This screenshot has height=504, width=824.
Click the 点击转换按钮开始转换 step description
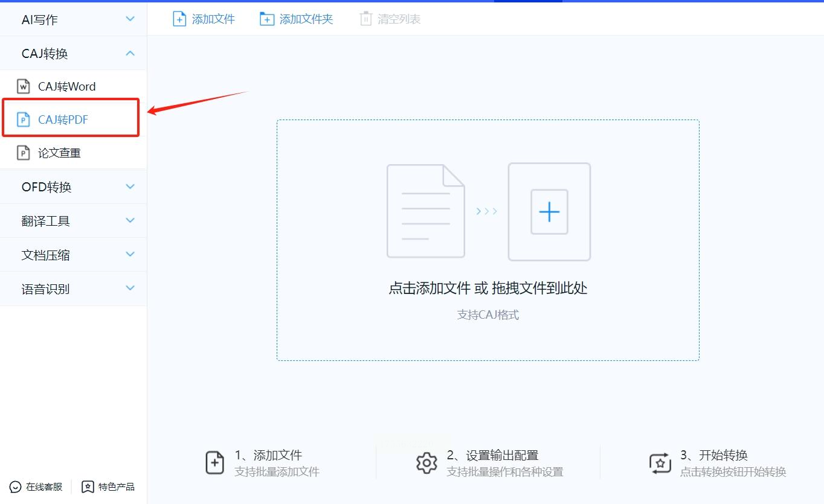coord(733,472)
